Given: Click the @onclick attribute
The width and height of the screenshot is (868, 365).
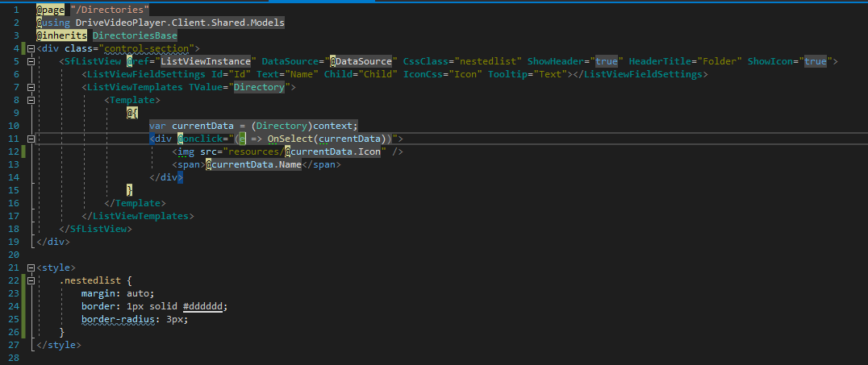Looking at the screenshot, I should point(200,139).
